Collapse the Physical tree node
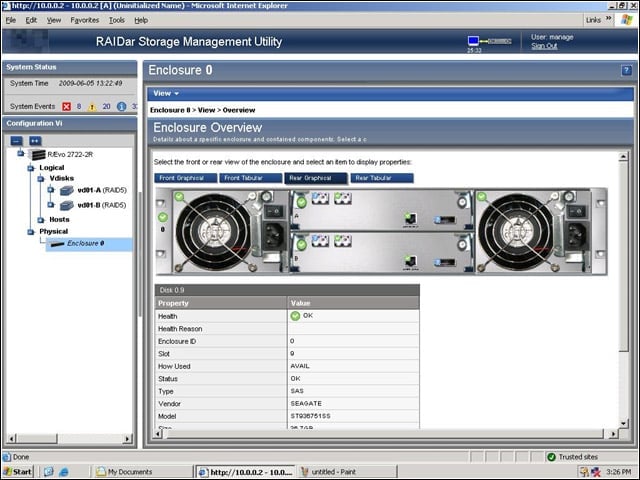 (31, 232)
